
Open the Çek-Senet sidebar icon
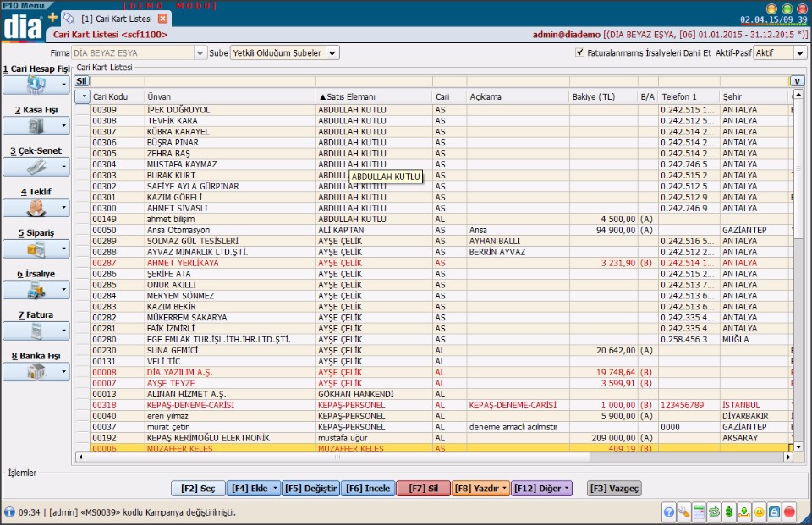(x=36, y=167)
